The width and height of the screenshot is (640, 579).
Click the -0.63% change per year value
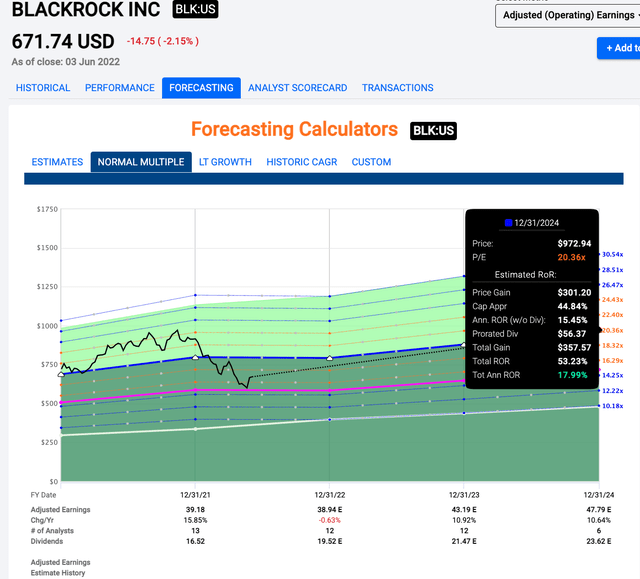click(x=330, y=520)
